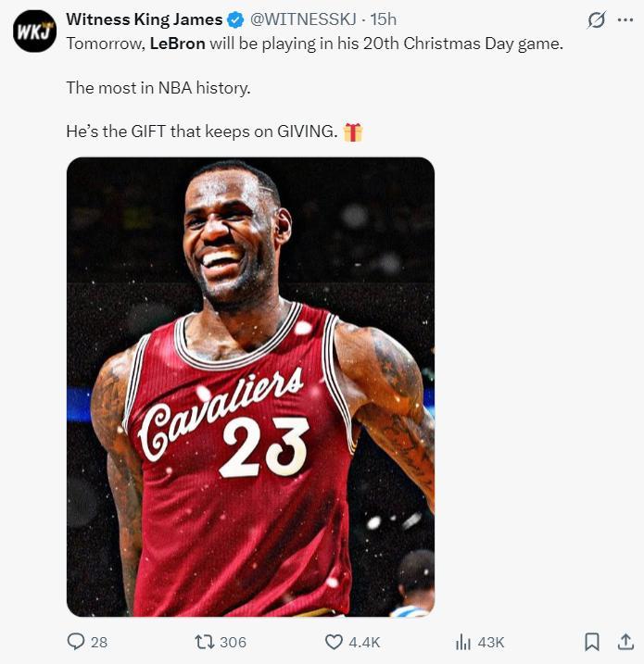Click the @WITNESSKJ handle
Viewport: 644px width, 664px height.
click(304, 19)
